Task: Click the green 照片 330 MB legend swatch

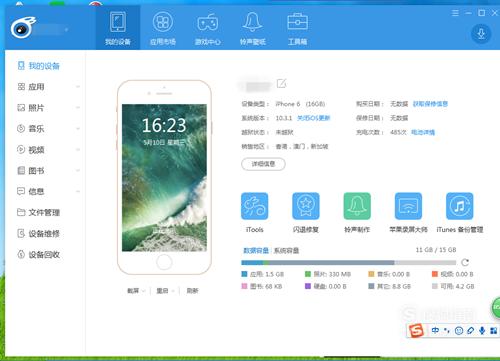Action: (x=308, y=274)
